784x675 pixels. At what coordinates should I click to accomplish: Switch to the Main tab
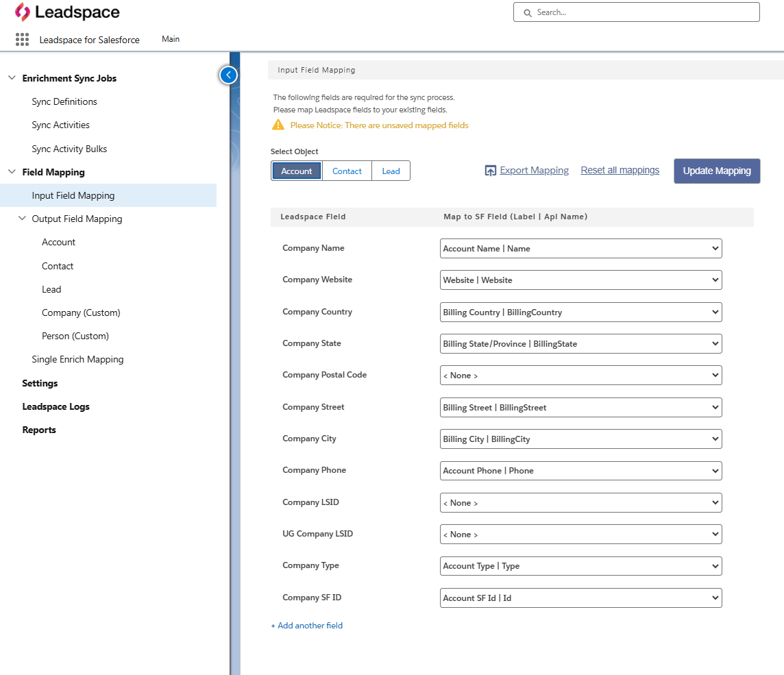(171, 39)
